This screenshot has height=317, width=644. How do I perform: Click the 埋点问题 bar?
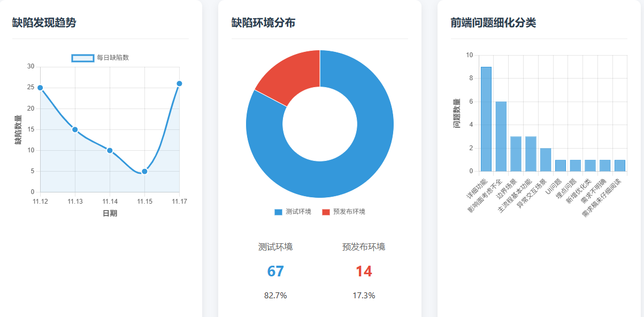point(575,166)
